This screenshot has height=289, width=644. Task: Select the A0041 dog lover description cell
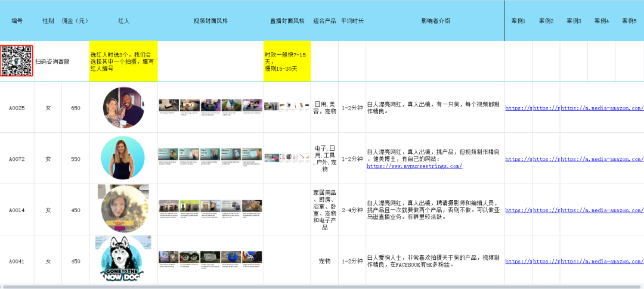(435, 261)
